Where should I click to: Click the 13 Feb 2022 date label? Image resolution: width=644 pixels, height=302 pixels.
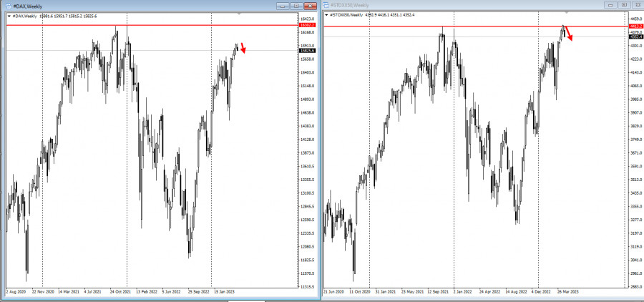tap(147, 291)
